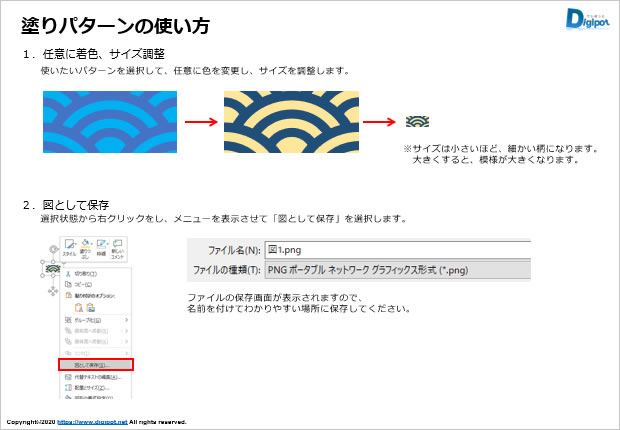Open the Style (スタイル) icon in mini toolbar
Screen dimensions: 620x430
tap(69, 247)
